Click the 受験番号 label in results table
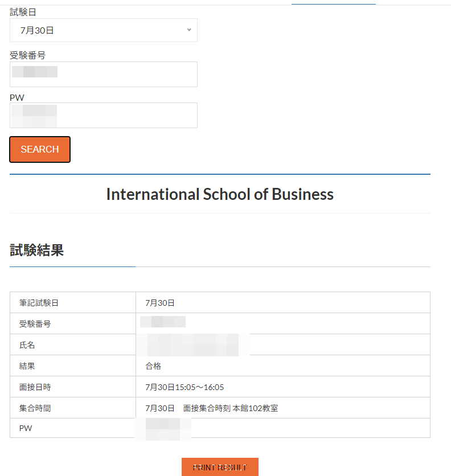451x476 pixels. pyautogui.click(x=35, y=324)
